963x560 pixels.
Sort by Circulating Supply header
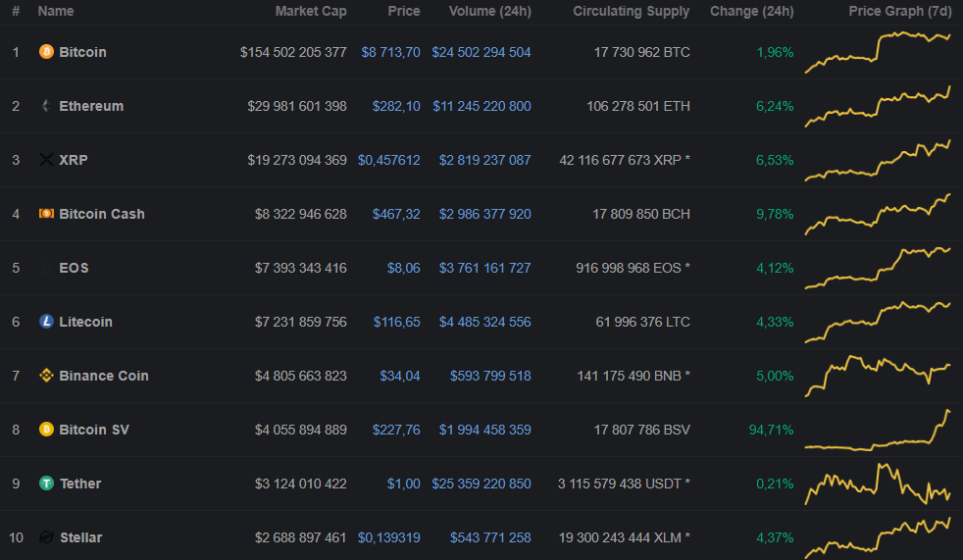631,12
